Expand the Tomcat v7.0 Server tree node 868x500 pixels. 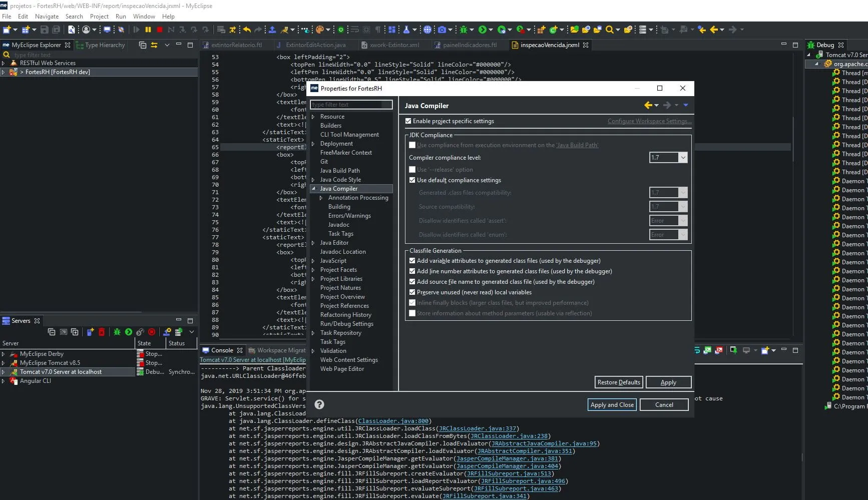point(4,372)
